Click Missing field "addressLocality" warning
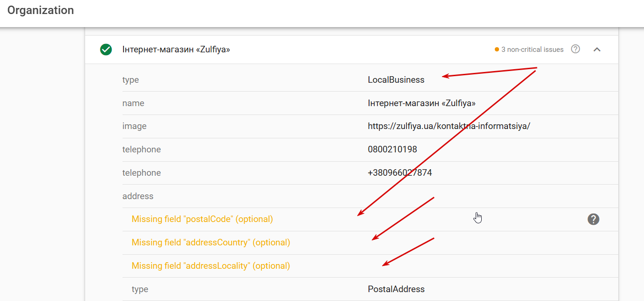 tap(211, 266)
